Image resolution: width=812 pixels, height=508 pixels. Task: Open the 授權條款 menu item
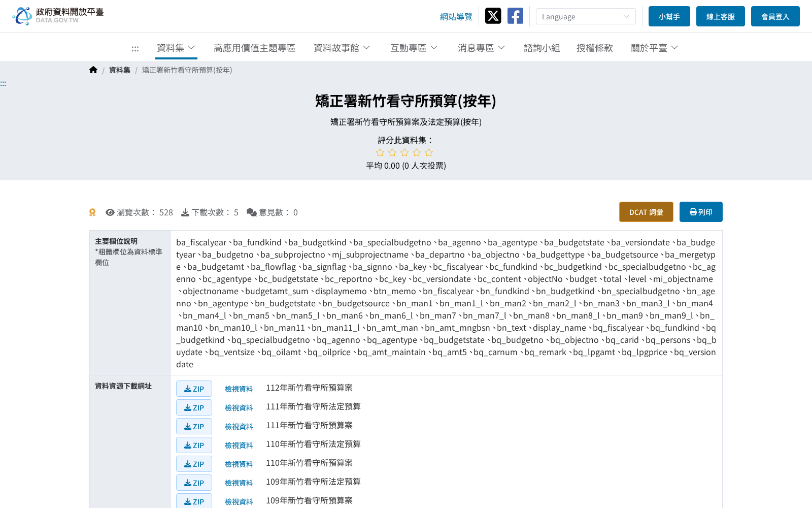coord(595,48)
